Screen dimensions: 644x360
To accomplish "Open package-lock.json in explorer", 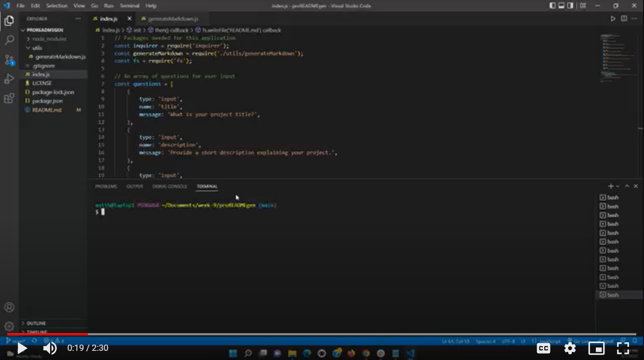I will 53,92.
